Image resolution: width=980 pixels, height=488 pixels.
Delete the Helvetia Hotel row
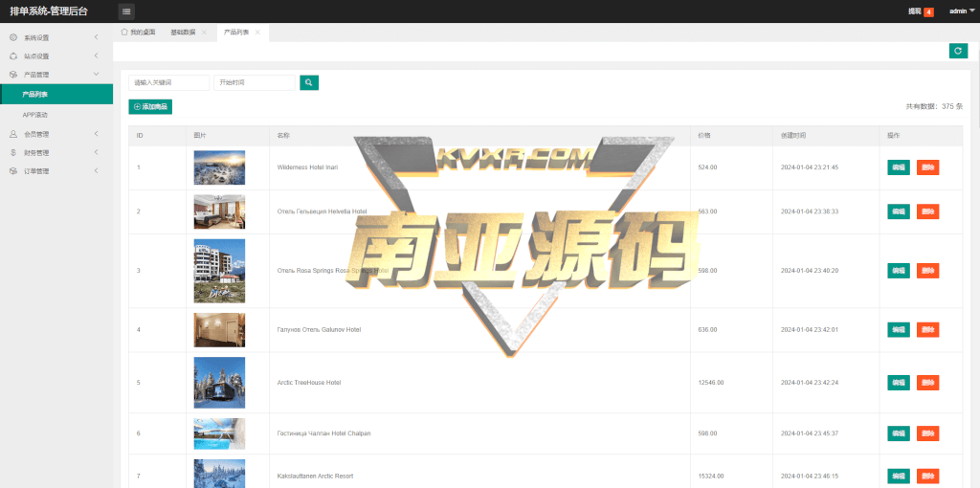tap(928, 211)
